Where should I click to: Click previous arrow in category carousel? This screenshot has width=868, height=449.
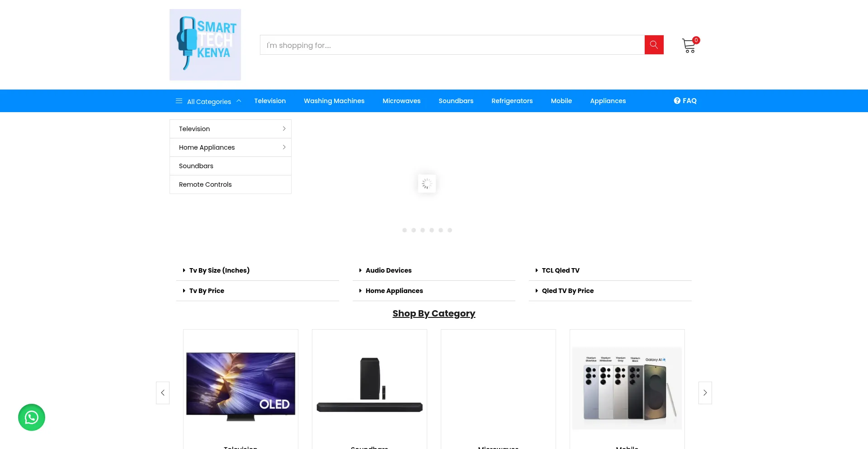click(163, 393)
